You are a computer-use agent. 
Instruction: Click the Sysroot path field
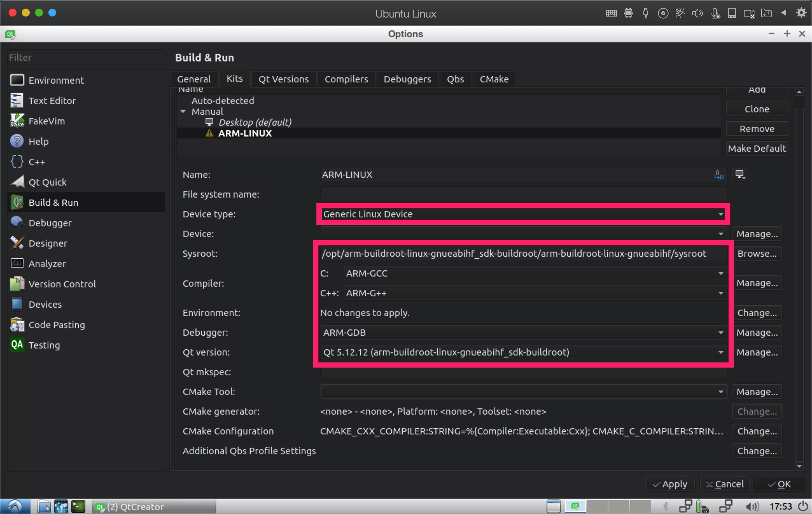524,254
